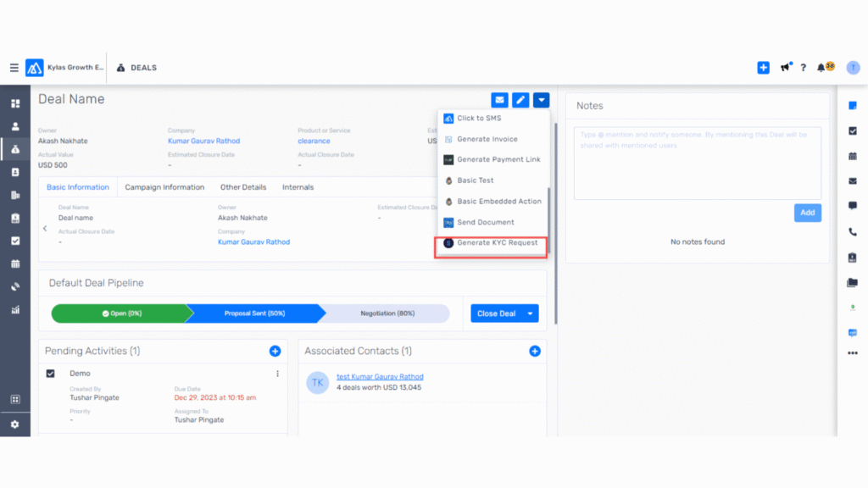Viewport: 868px width, 488px height.
Task: Open the settings gear in left sidebar
Action: [14, 424]
